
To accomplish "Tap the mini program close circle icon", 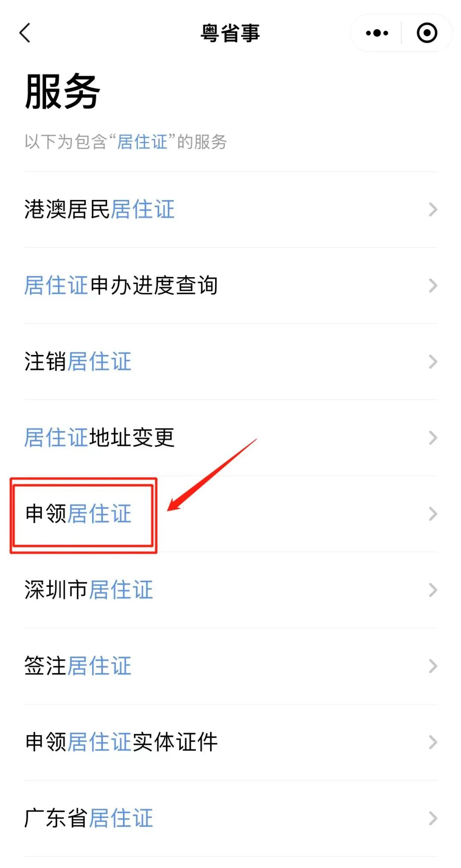I will [x=427, y=33].
